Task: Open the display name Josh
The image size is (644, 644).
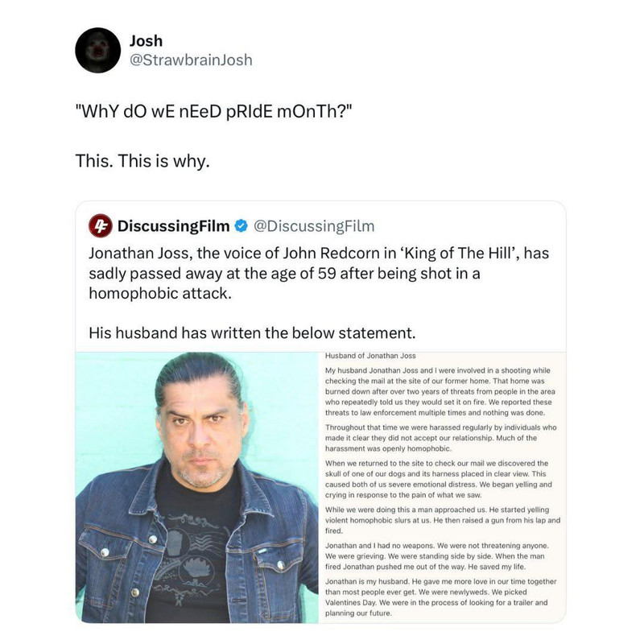Action: pyautogui.click(x=147, y=41)
